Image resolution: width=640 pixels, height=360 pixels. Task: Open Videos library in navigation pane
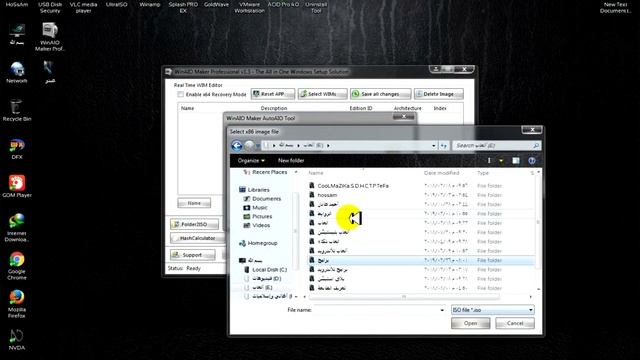click(x=257, y=225)
